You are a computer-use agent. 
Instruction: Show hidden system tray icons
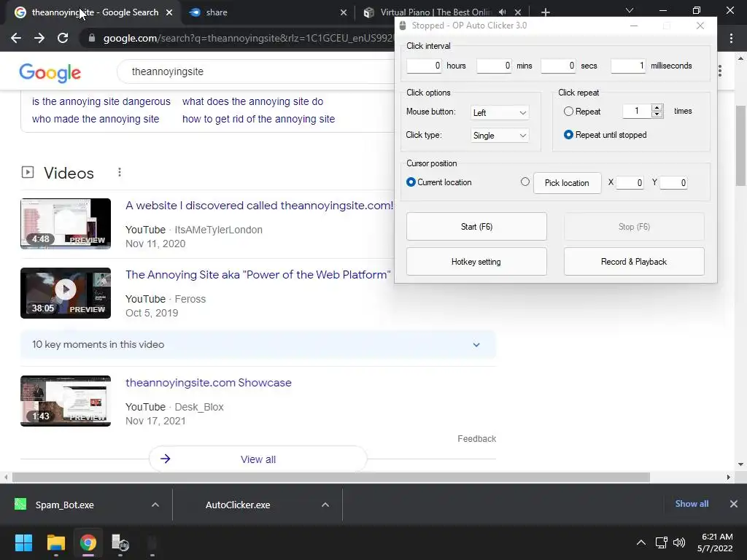(x=641, y=542)
